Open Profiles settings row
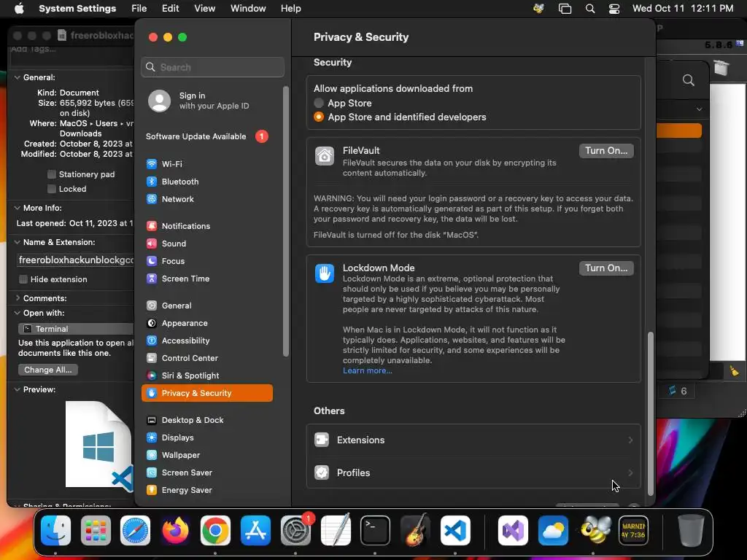This screenshot has width=747, height=560. 473,472
